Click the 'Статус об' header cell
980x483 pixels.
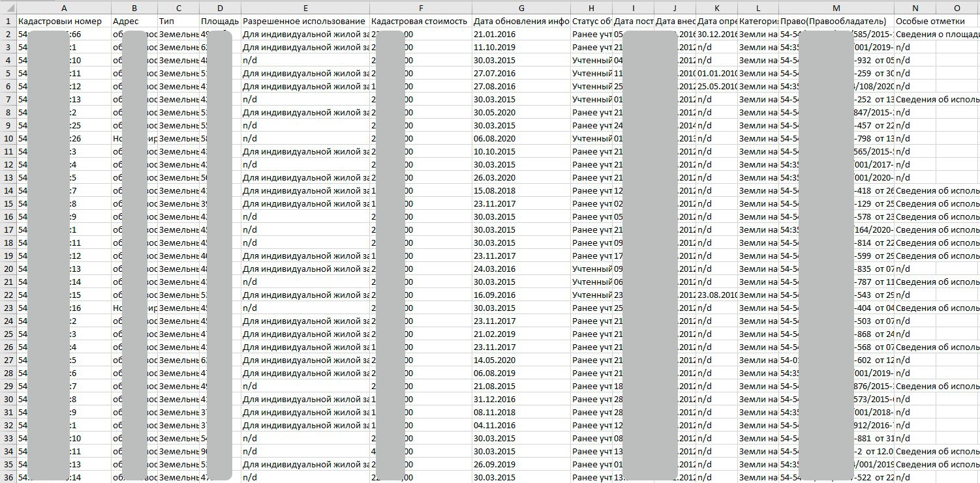point(591,21)
